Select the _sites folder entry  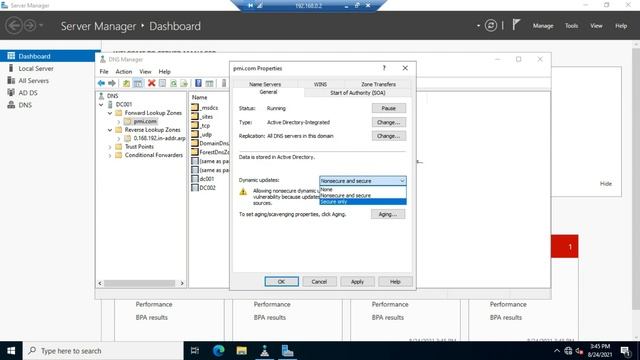pyautogui.click(x=202, y=117)
